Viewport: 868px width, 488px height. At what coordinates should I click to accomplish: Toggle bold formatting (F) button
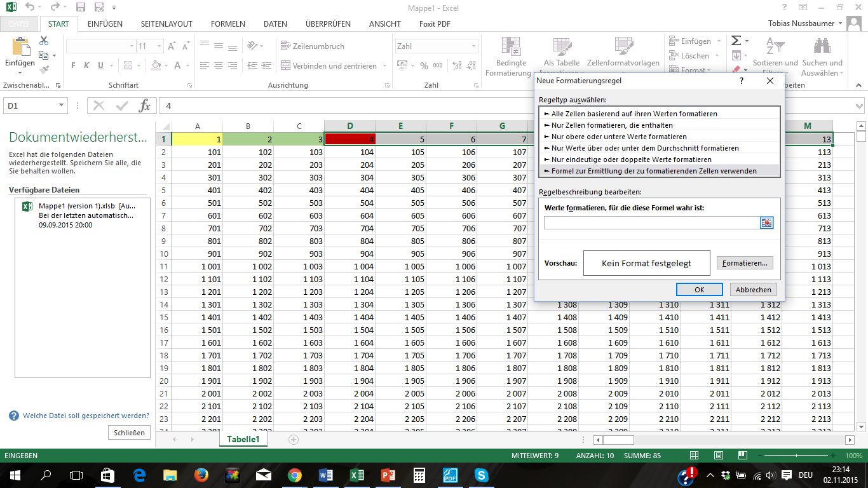73,65
